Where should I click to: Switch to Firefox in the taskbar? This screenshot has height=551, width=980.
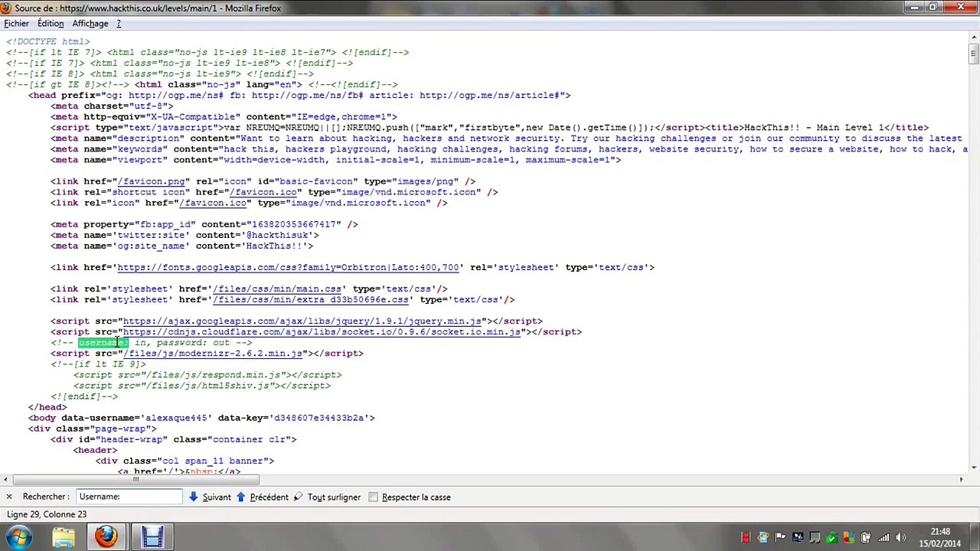click(106, 537)
